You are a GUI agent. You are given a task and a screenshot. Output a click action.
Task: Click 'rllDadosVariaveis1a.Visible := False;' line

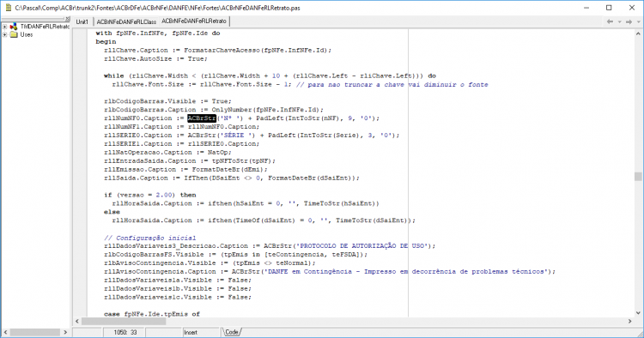click(178, 281)
